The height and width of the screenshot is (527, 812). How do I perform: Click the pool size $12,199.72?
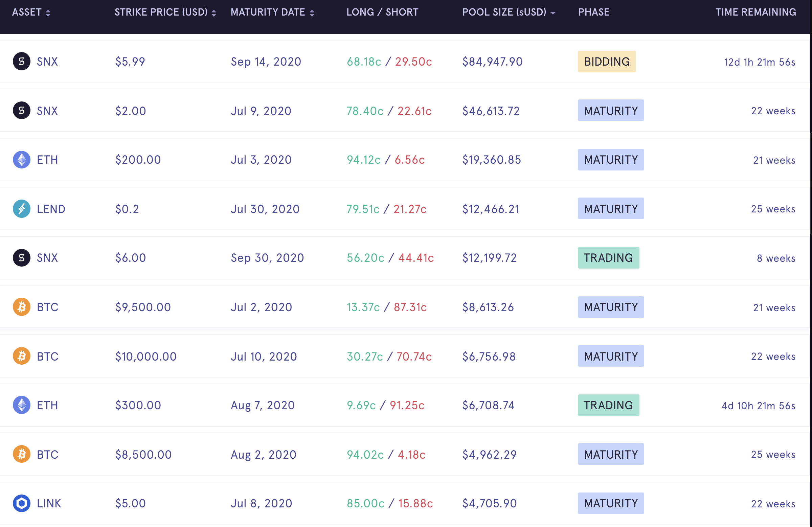pyautogui.click(x=489, y=258)
